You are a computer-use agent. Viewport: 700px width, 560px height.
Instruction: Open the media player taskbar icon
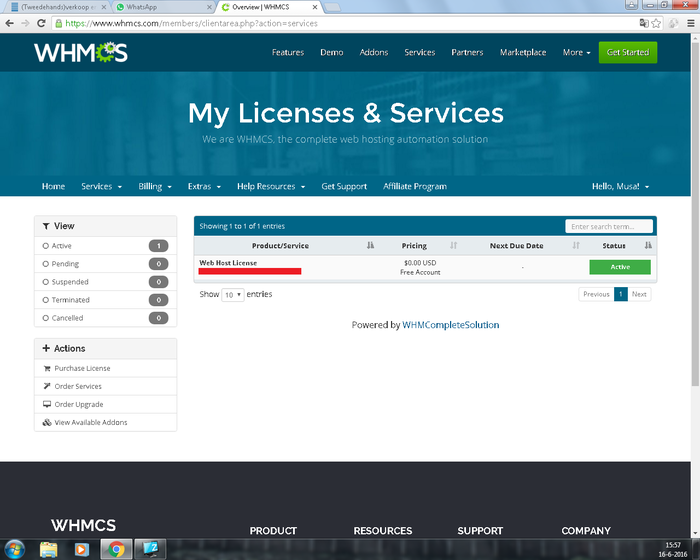82,549
